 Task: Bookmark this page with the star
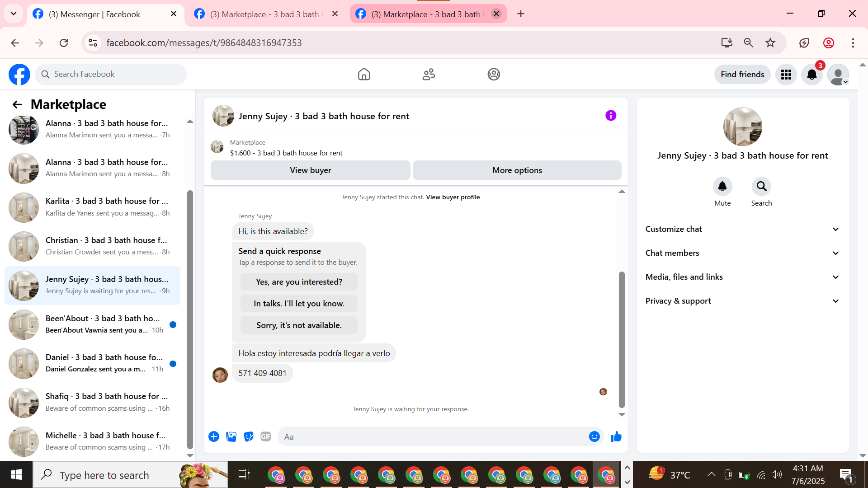770,43
